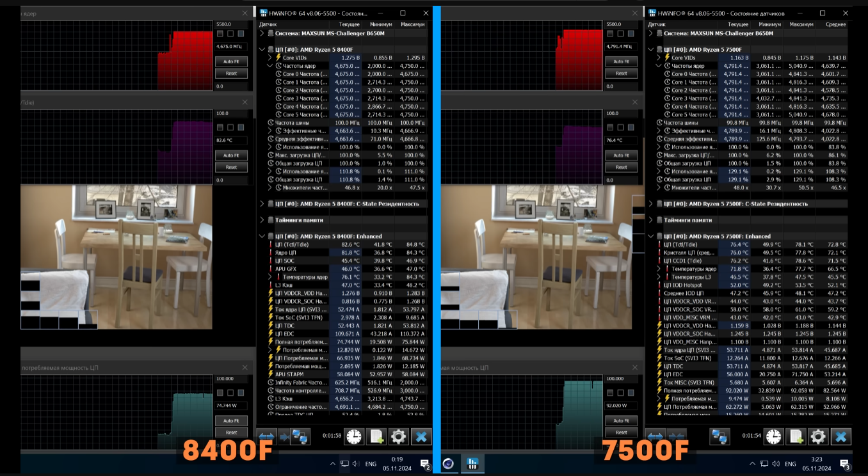The width and height of the screenshot is (868, 476).
Task: Click the 5500.0 max field on 8400F frequency graph
Action: (x=231, y=24)
